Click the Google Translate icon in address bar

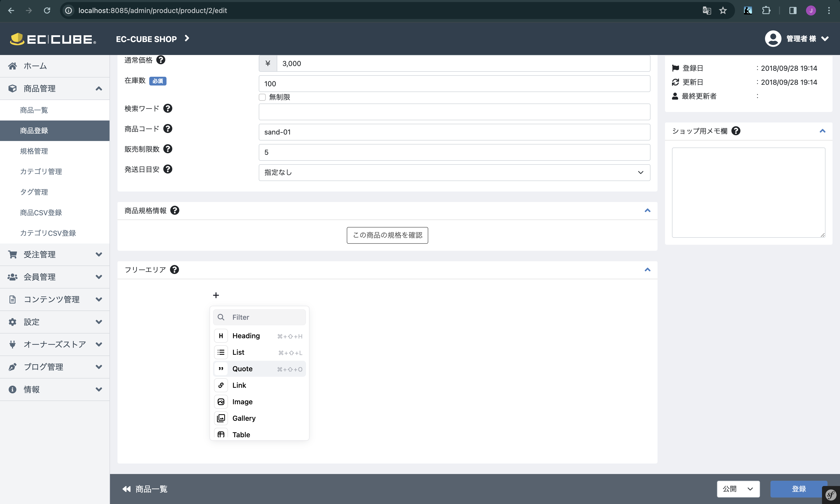(x=707, y=10)
